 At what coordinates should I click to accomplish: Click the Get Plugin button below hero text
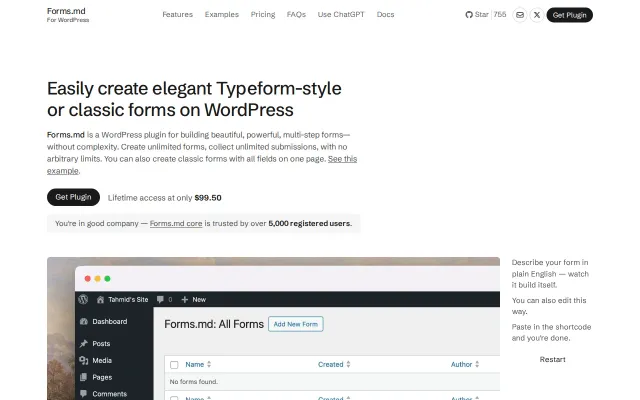click(x=73, y=197)
